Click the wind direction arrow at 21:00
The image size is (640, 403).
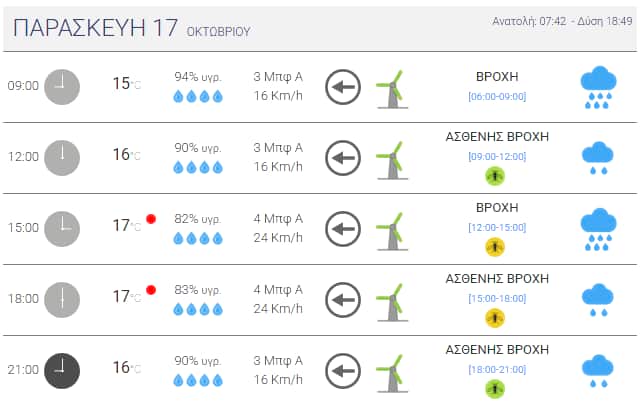pos(343,369)
